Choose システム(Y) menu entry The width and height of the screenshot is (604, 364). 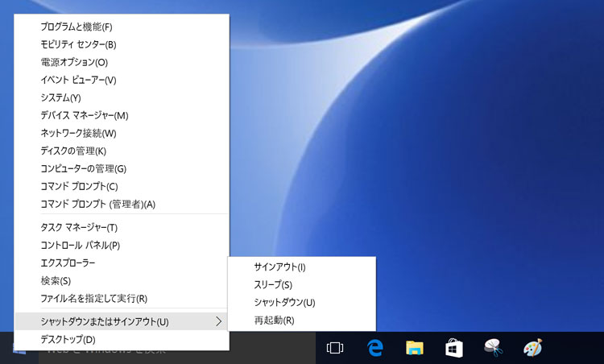pos(122,97)
